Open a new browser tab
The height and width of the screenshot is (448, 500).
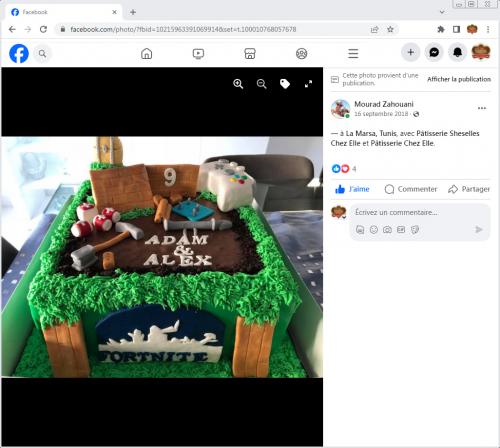click(133, 12)
